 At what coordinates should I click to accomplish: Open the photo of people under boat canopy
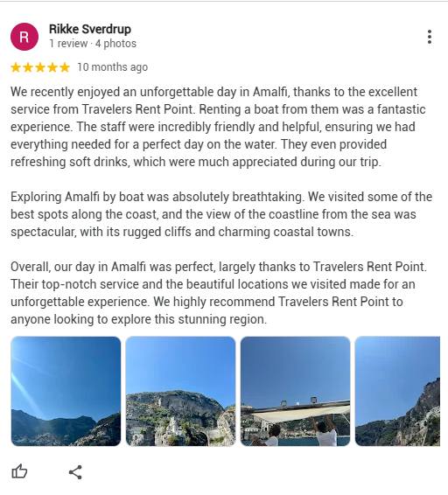click(295, 391)
